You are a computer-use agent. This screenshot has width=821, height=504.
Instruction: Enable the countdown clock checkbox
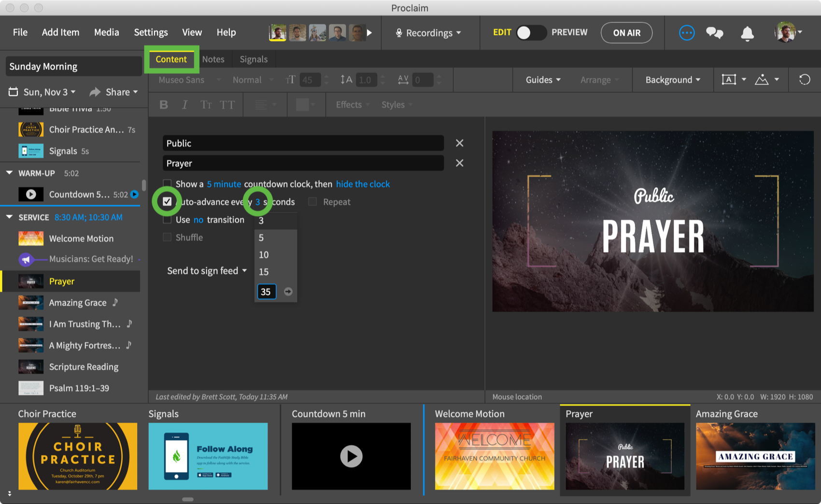pos(167,184)
